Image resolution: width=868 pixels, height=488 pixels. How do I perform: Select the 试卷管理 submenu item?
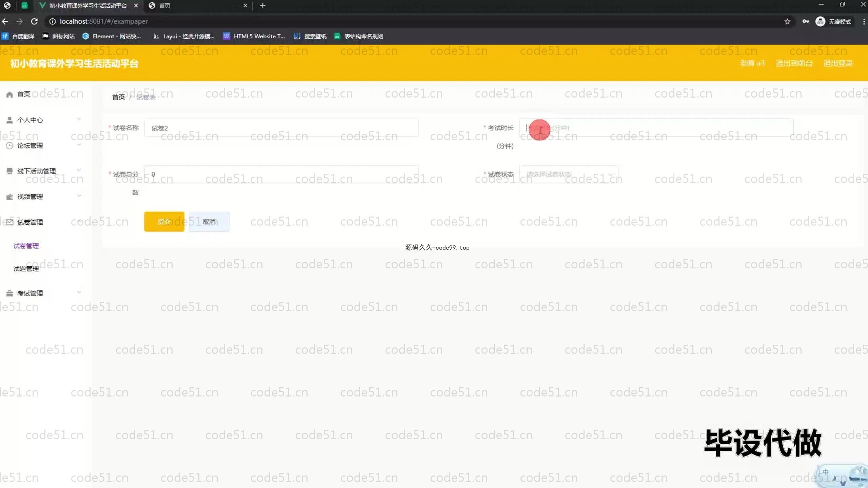[26, 246]
